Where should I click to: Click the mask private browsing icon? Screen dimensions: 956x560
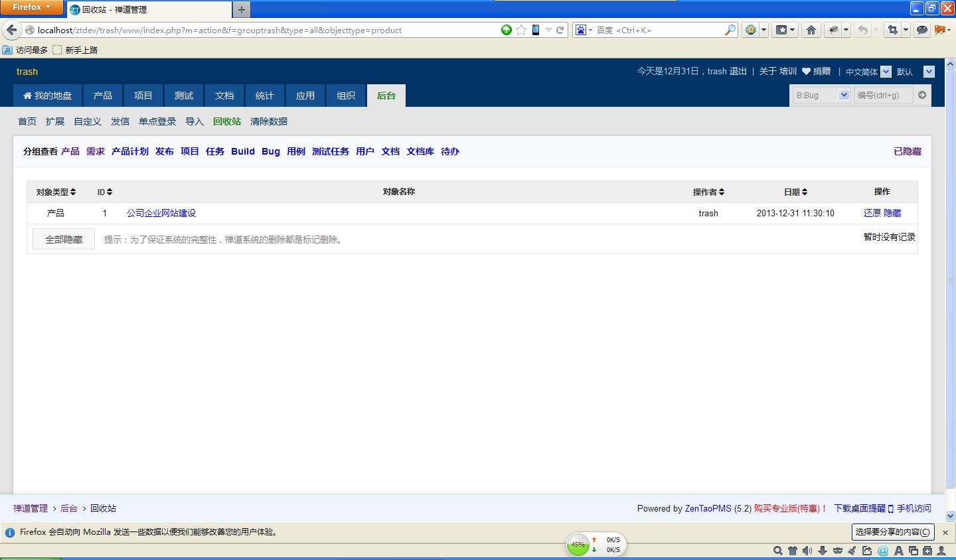[837, 551]
